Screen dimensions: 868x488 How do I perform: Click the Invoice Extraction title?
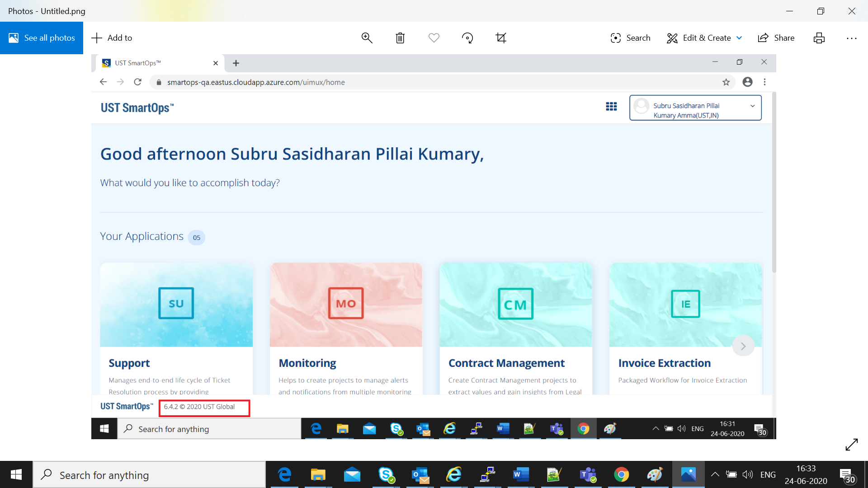(x=664, y=363)
